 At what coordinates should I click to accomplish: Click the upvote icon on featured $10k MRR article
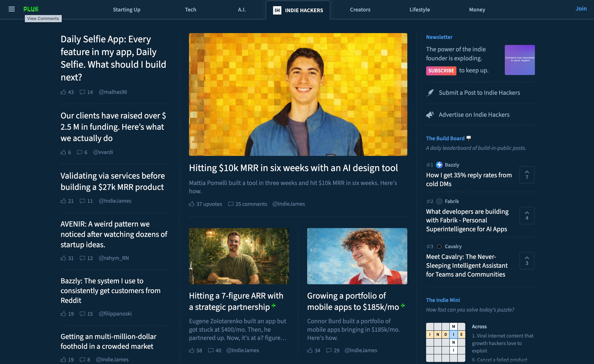[x=192, y=204]
